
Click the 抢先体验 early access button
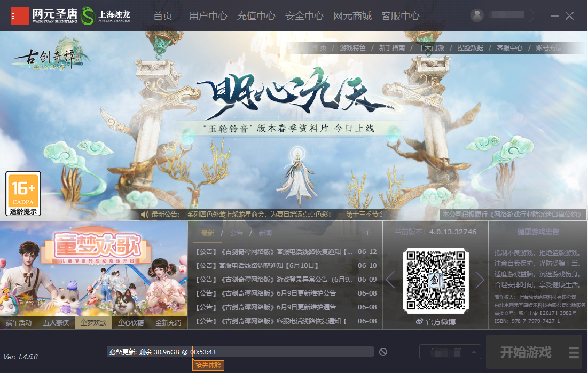(208, 365)
